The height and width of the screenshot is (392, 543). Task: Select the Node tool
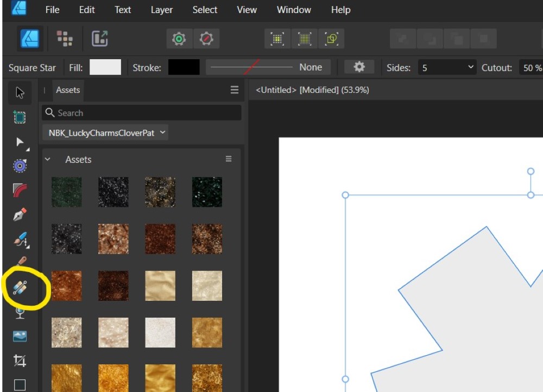point(21,142)
